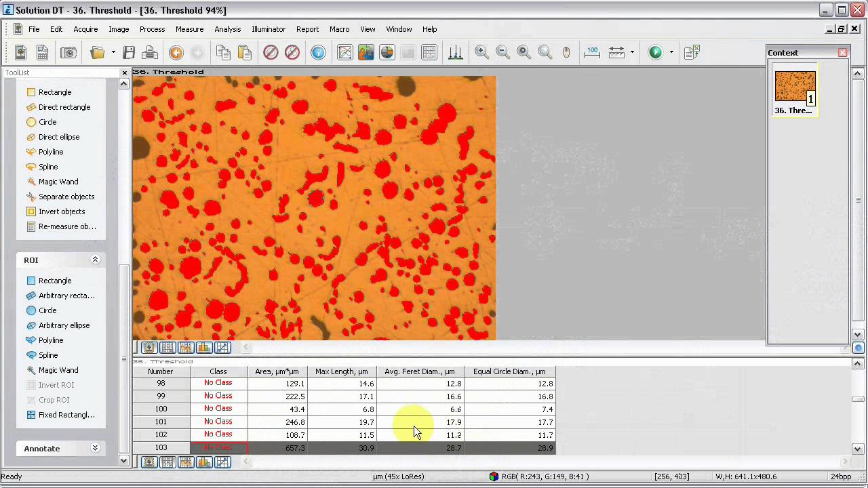The image size is (868, 488).
Task: Click the puzzle pieces toolbar icon
Action: tap(366, 52)
